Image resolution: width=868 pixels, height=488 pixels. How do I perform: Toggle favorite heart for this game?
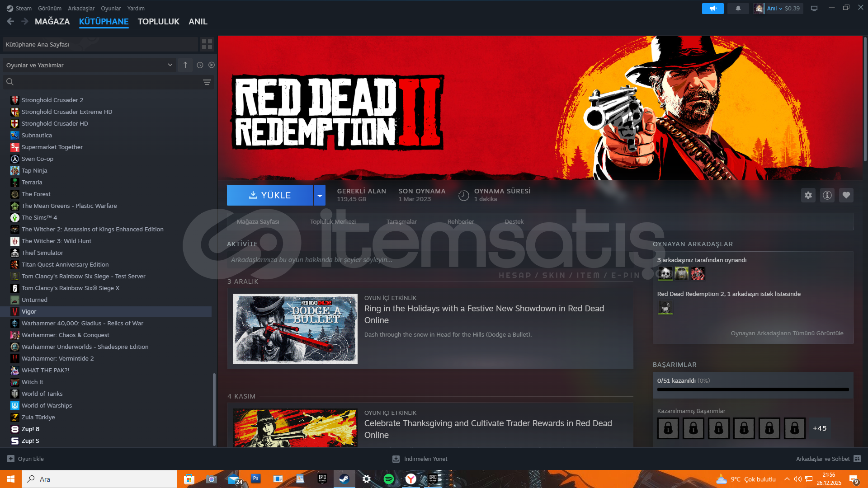tap(846, 195)
